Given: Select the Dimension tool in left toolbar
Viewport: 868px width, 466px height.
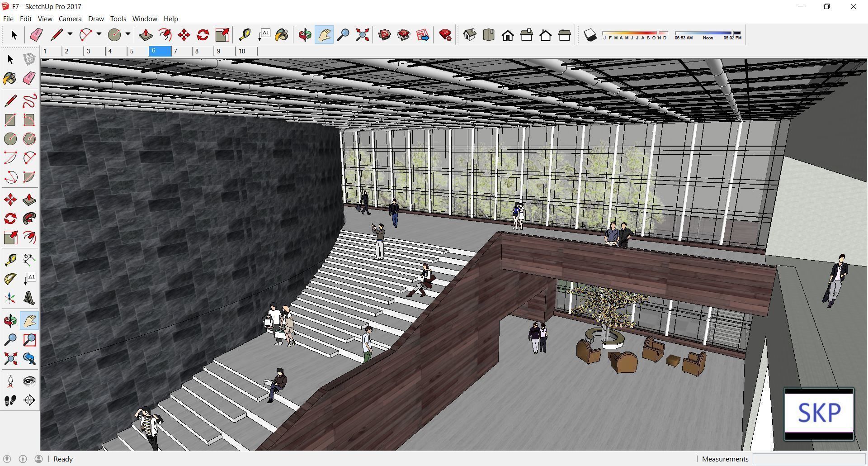Looking at the screenshot, I should 29,260.
